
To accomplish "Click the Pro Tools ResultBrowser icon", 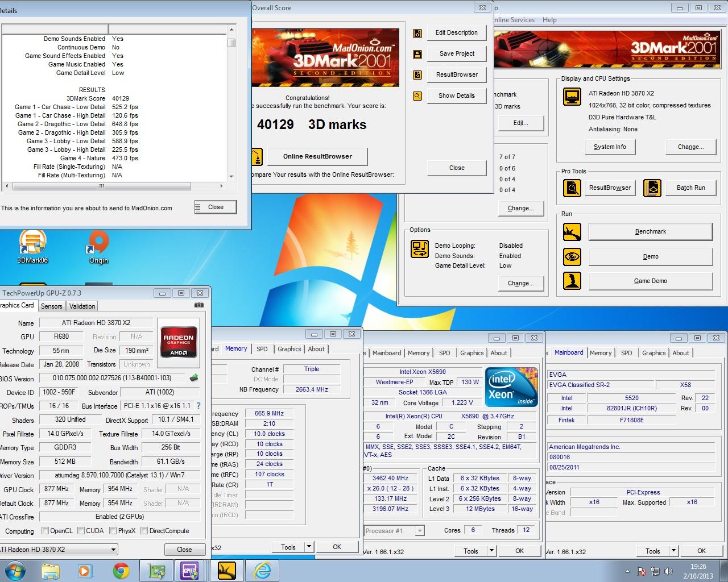I will click(x=572, y=188).
